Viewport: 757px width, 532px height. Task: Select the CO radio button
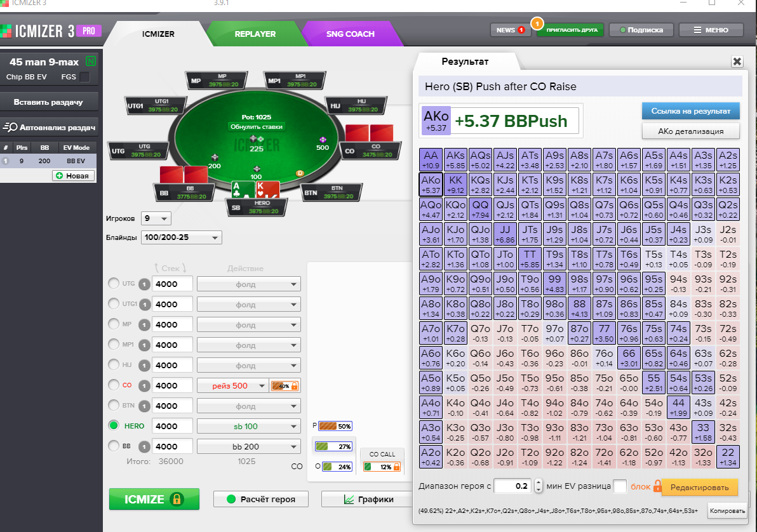[x=114, y=385]
